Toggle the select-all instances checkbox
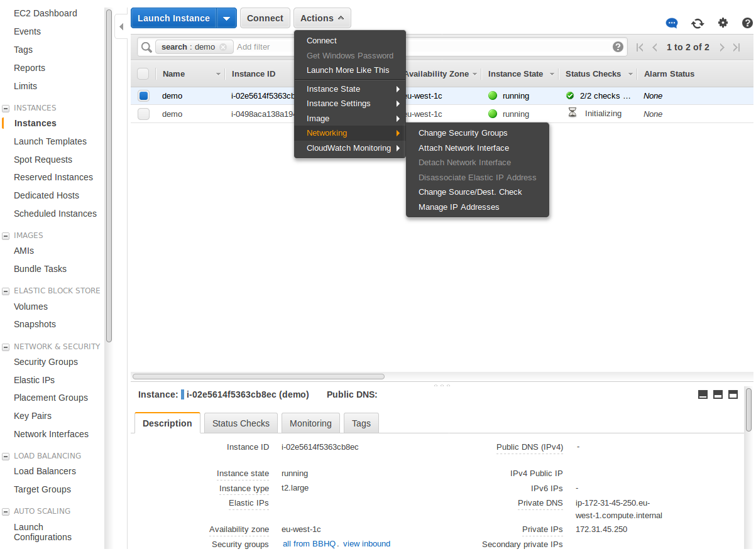756x554 pixels. (143, 74)
